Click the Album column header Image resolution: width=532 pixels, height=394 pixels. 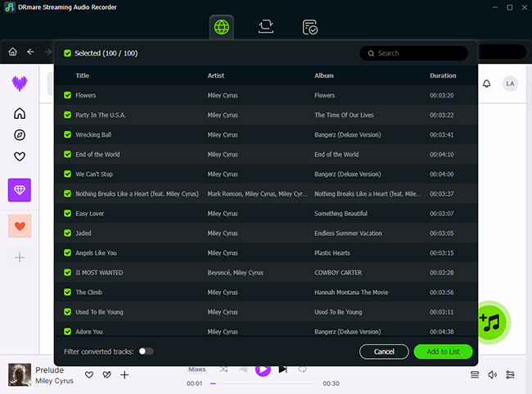tap(324, 75)
